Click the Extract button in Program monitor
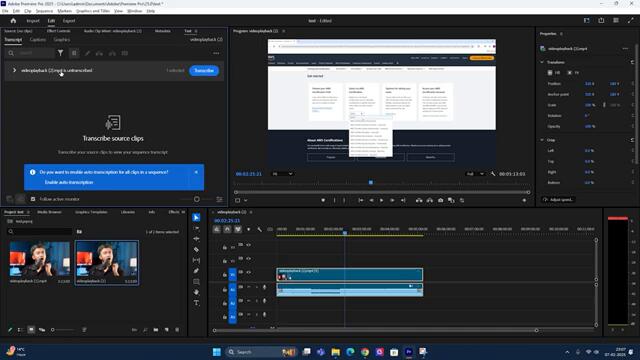 430,200
